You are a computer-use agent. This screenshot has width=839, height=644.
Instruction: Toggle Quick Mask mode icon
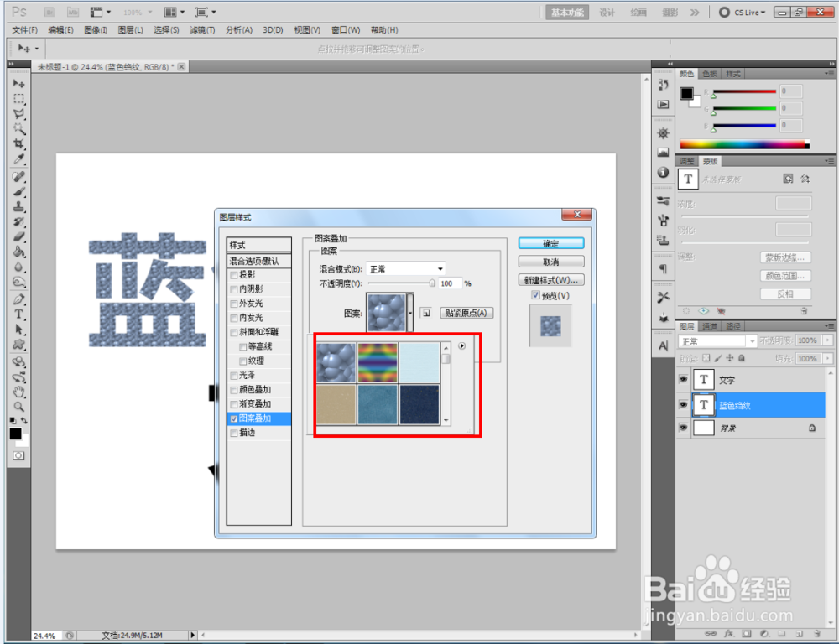tap(18, 455)
